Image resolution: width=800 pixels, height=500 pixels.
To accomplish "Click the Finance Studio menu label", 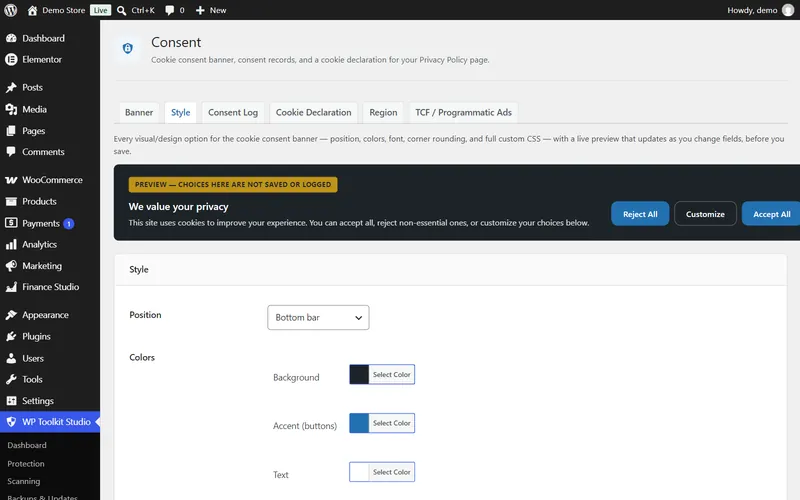I will (x=51, y=287).
